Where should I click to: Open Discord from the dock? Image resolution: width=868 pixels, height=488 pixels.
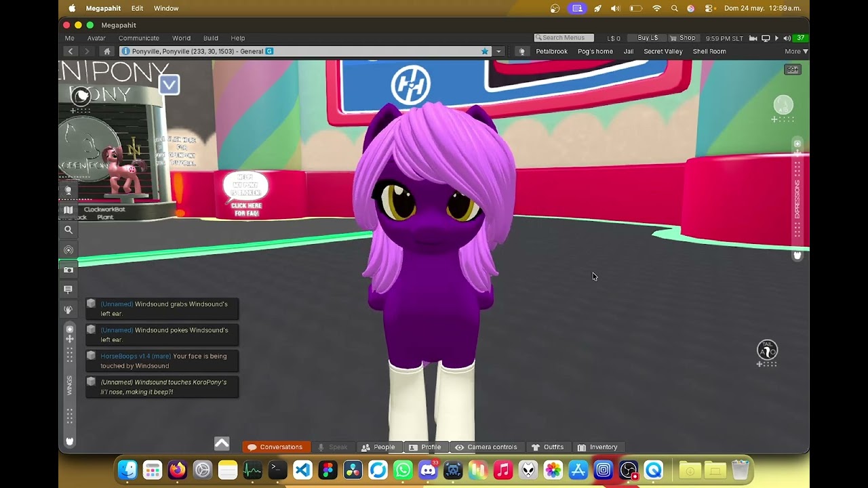(428, 470)
